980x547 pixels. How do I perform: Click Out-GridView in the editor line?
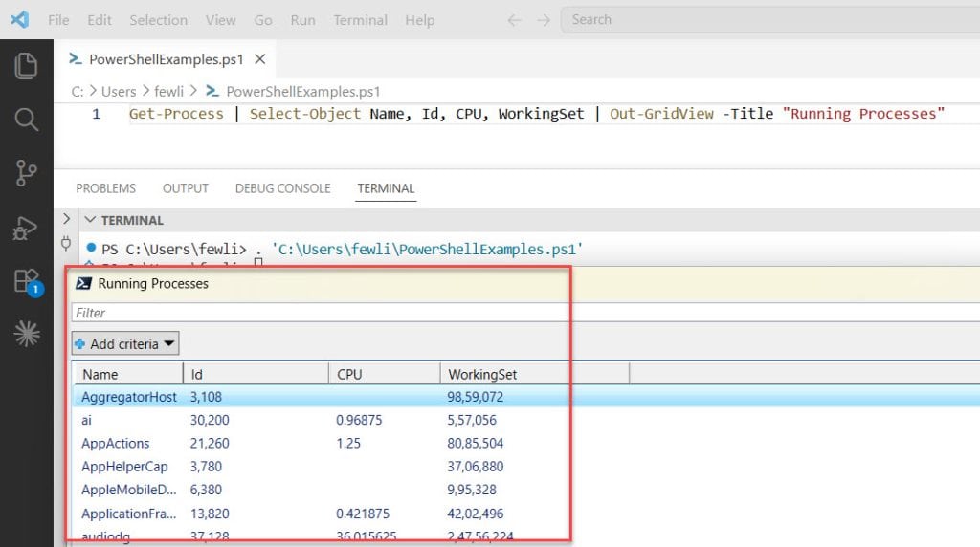click(661, 114)
